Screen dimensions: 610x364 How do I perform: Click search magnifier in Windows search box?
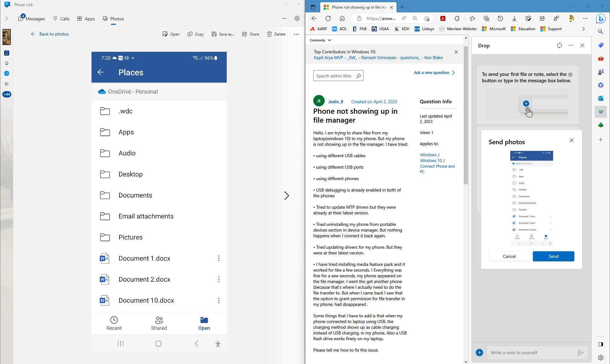click(x=358, y=76)
